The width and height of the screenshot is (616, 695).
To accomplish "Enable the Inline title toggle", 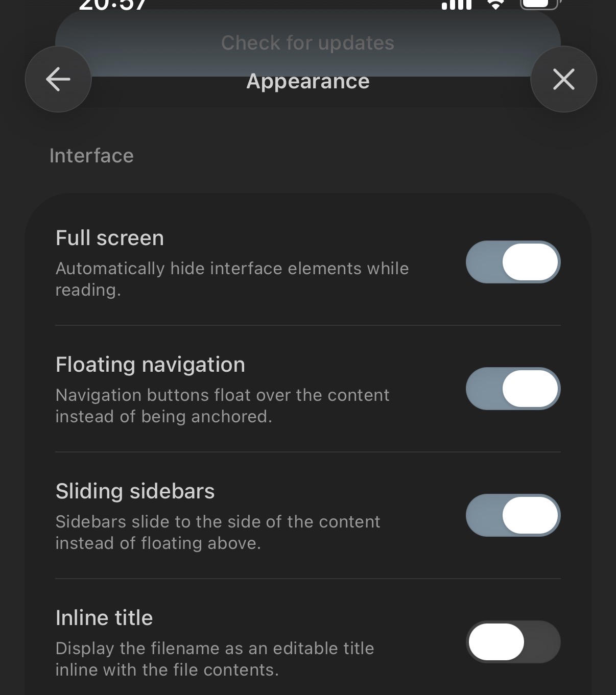I will (x=513, y=642).
